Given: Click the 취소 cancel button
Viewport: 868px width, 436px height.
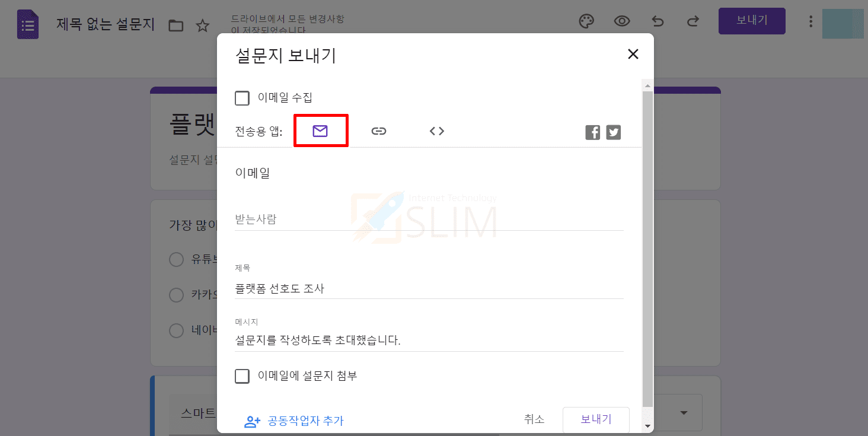Looking at the screenshot, I should tap(534, 419).
